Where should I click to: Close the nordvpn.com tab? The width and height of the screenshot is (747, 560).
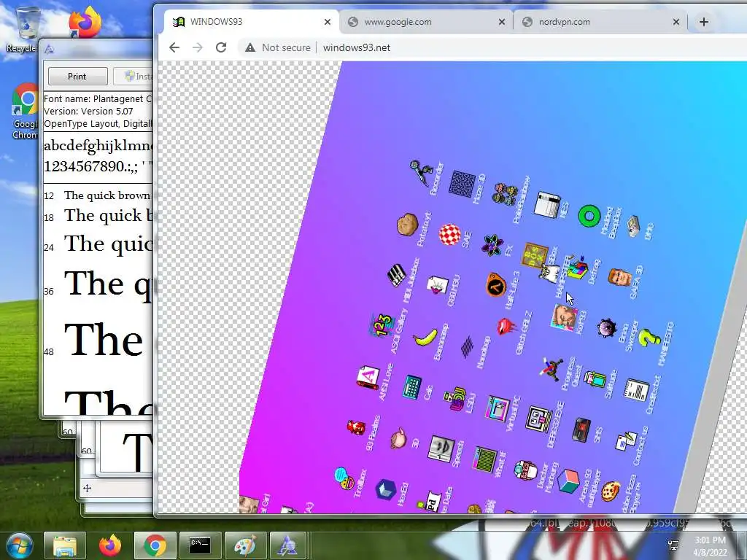tap(676, 22)
